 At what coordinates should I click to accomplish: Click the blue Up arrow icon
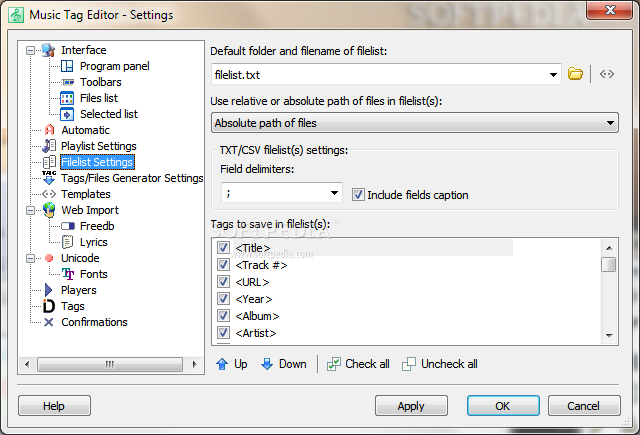point(222,364)
